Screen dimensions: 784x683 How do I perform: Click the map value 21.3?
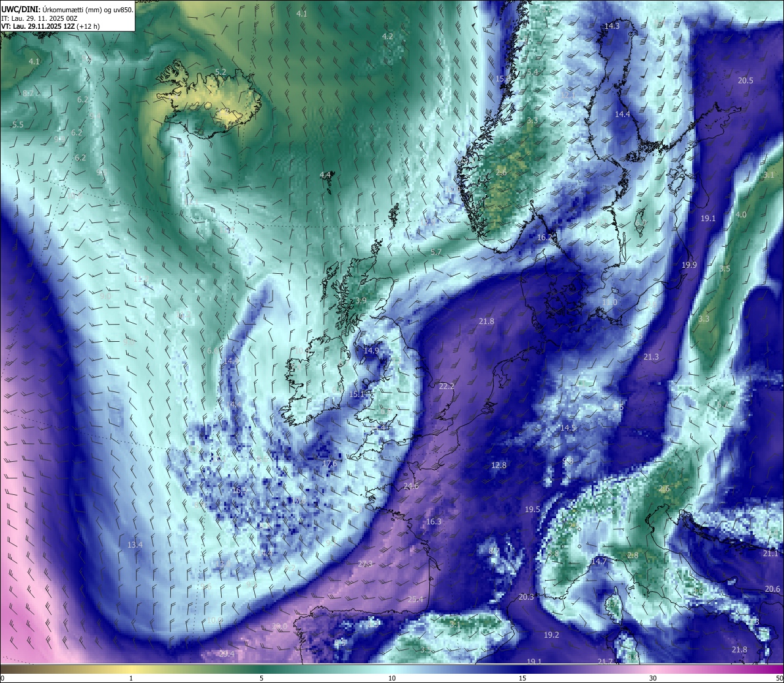(651, 357)
